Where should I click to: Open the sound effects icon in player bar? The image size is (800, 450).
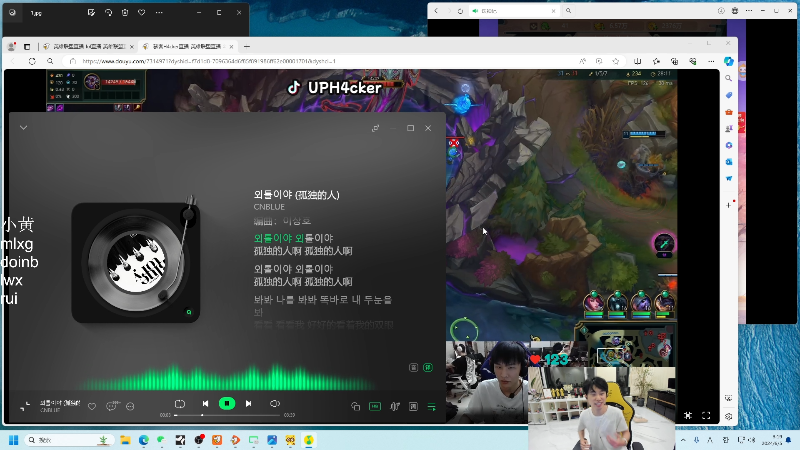pyautogui.click(x=394, y=407)
